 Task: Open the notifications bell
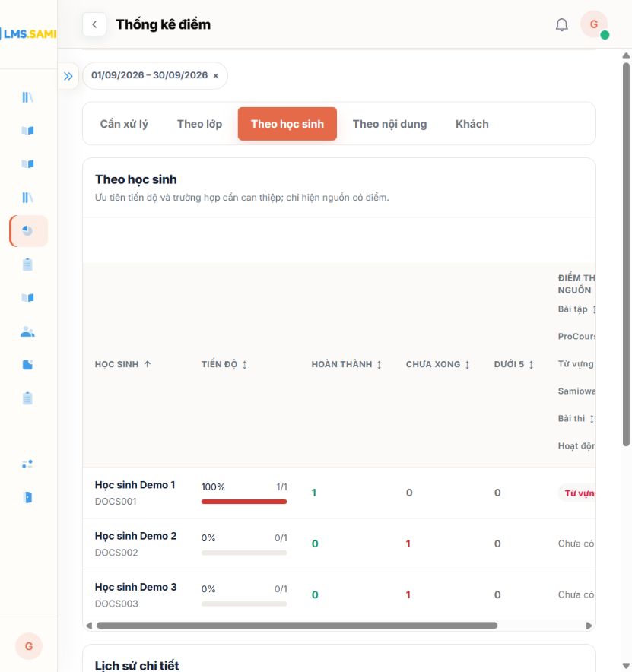[x=562, y=25]
